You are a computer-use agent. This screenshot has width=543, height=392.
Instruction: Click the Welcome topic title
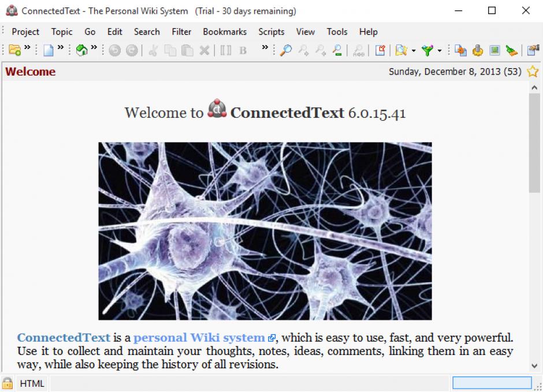tap(31, 72)
